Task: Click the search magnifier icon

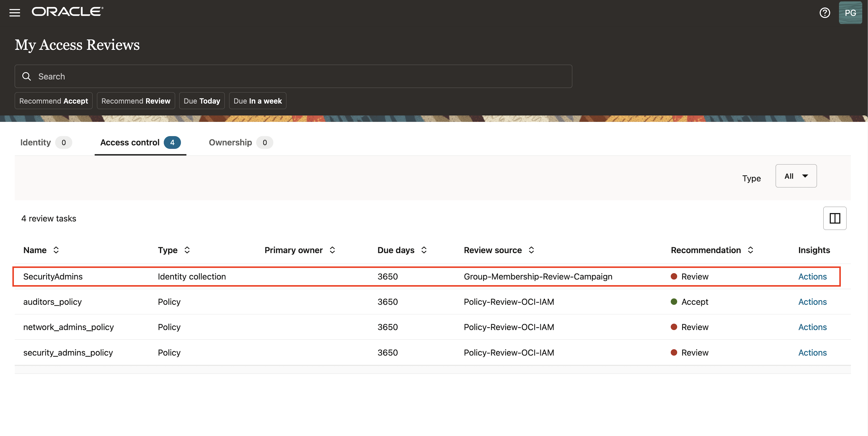Action: pos(27,76)
